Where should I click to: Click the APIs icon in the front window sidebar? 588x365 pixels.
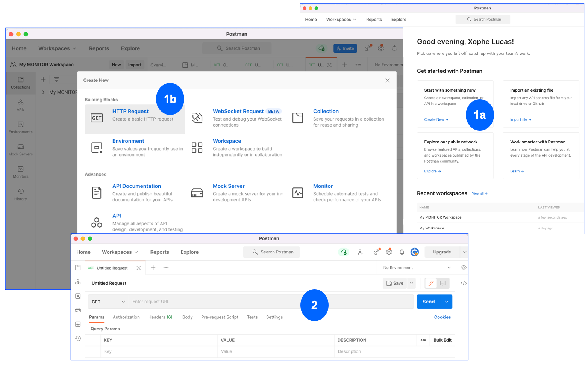(78, 282)
